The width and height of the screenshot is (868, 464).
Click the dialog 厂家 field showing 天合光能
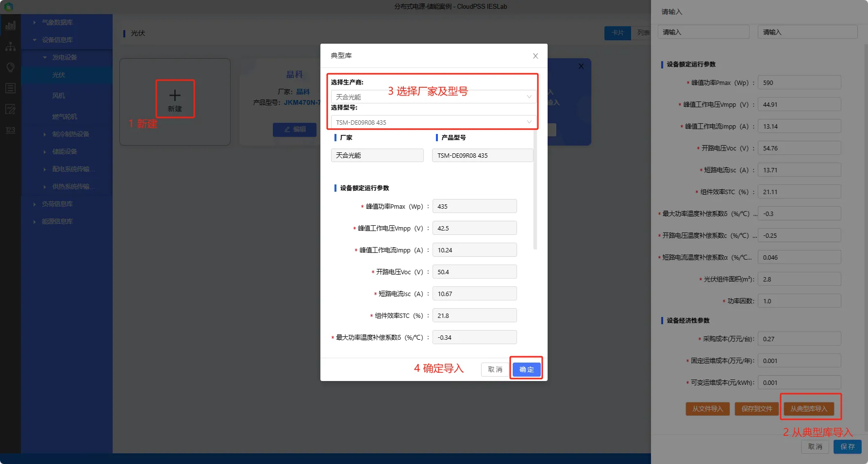click(x=377, y=155)
